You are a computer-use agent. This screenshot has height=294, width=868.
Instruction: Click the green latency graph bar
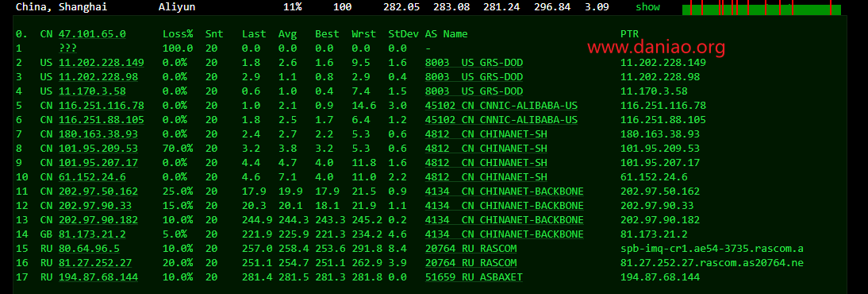click(762, 9)
